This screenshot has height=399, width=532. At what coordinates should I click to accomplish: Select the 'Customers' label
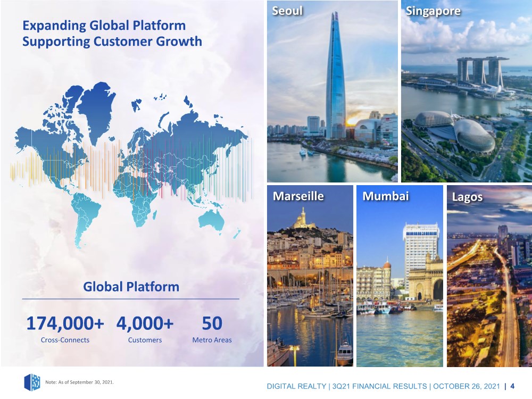145,340
